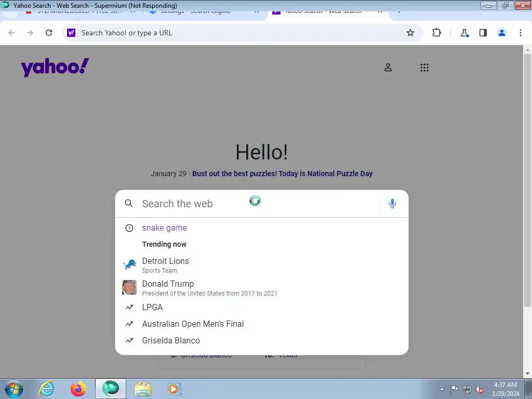Image resolution: width=532 pixels, height=399 pixels.
Task: Click the page vertical scrollbar thumb
Action: click(x=527, y=180)
